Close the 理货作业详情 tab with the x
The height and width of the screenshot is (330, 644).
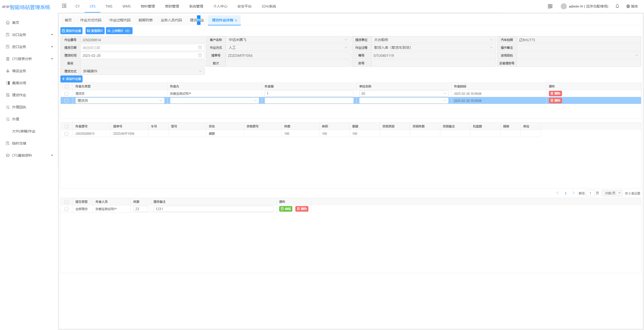point(236,20)
